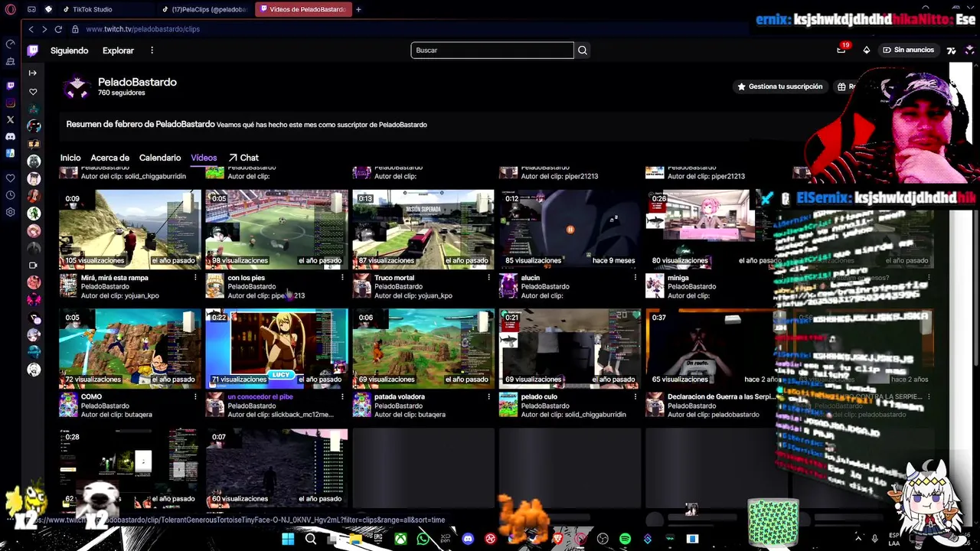Open the Inicio channel tab
980x551 pixels.
click(x=70, y=158)
